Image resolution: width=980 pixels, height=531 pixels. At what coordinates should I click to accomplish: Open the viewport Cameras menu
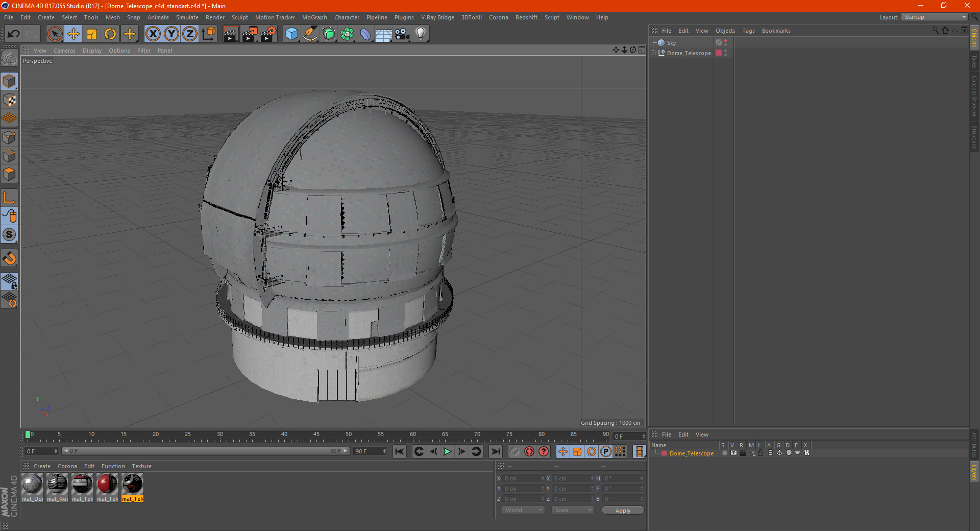(x=64, y=51)
